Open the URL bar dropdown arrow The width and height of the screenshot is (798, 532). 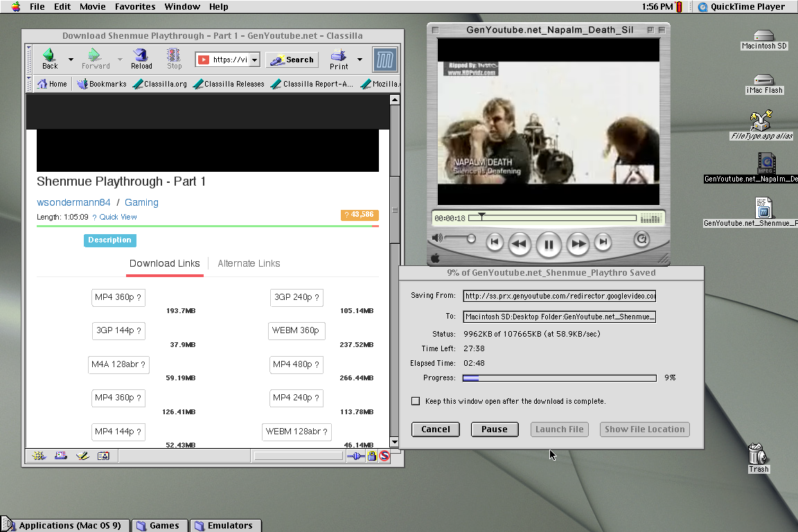click(x=254, y=60)
